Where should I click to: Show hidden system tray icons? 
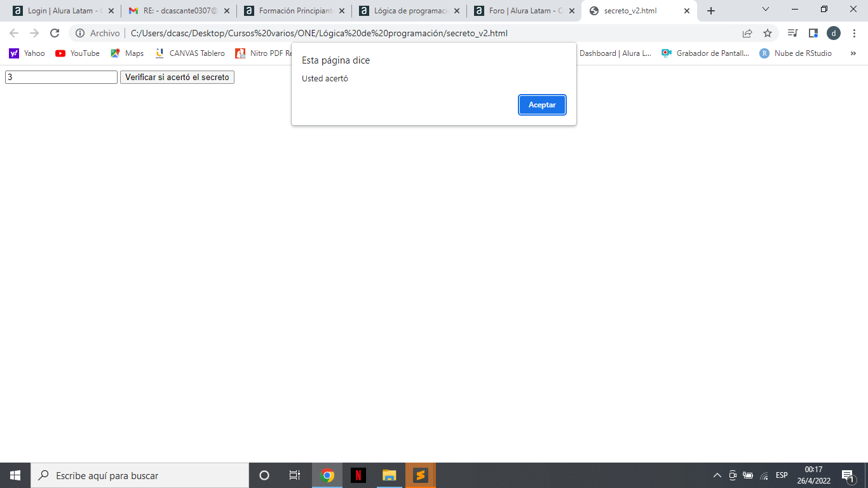(717, 475)
